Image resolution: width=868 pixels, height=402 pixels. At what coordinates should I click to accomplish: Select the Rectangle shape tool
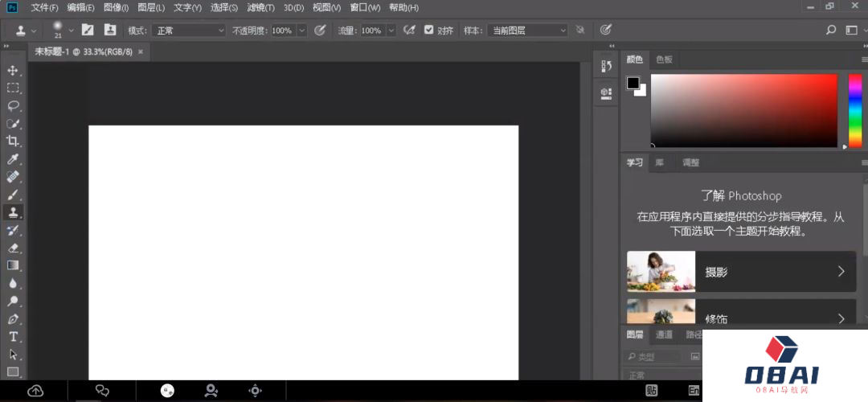(13, 371)
